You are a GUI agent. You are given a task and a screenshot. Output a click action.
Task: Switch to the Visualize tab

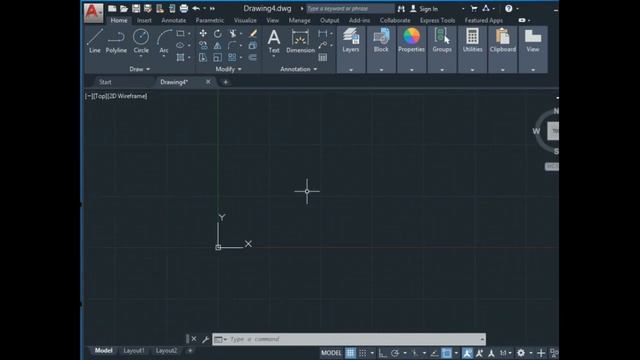(245, 20)
